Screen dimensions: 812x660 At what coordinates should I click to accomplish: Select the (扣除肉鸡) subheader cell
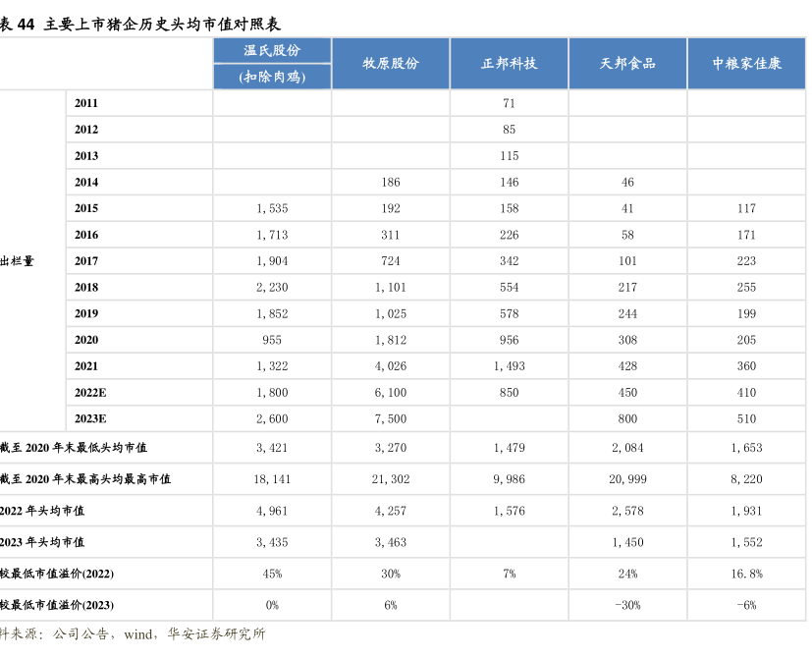[272, 77]
